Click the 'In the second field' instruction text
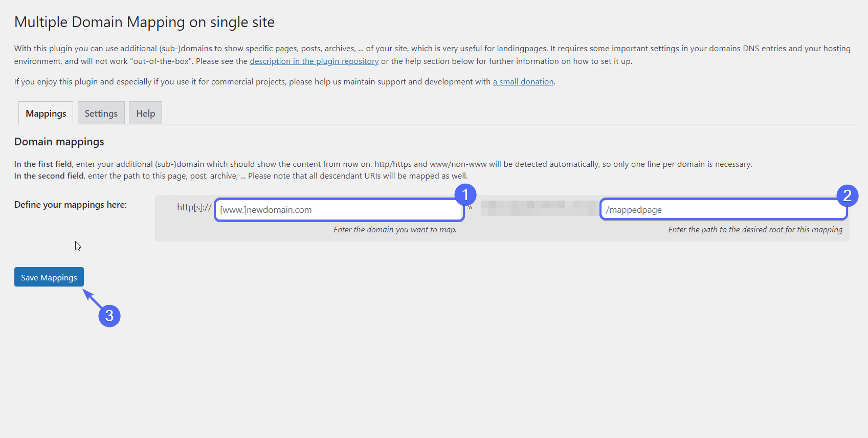Viewport: 868px width, 438px height. pyautogui.click(x=49, y=176)
